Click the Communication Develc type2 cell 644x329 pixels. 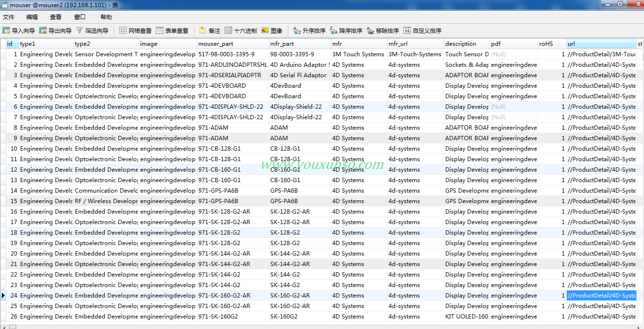coord(106,191)
